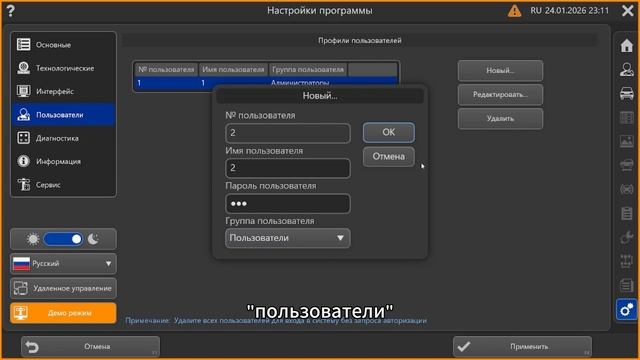Image resolution: width=640 pixels, height=360 pixels.
Task: Open the clipboard report icon in right sidebar
Action: click(x=627, y=213)
